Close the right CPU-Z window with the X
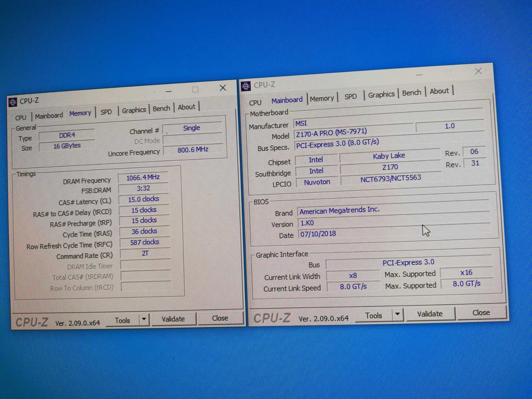 coord(478,71)
